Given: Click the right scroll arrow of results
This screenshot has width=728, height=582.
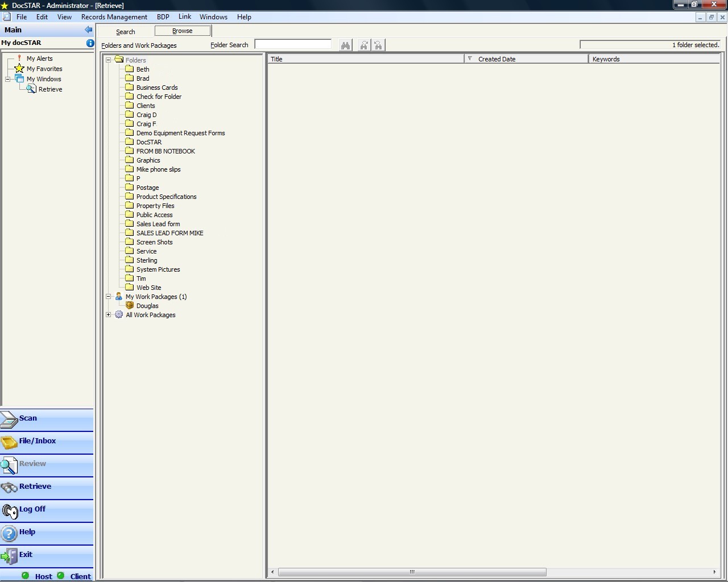Looking at the screenshot, I should (715, 572).
